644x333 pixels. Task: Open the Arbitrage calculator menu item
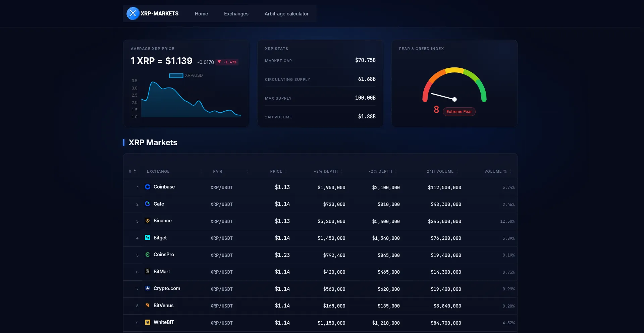(x=286, y=14)
